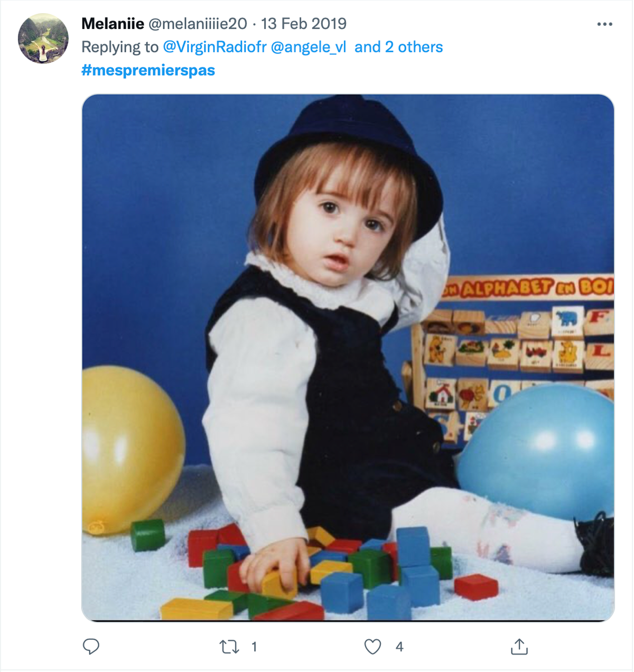Visit the @angele_vl mention link
The height and width of the screenshot is (672, 634).
coord(309,47)
